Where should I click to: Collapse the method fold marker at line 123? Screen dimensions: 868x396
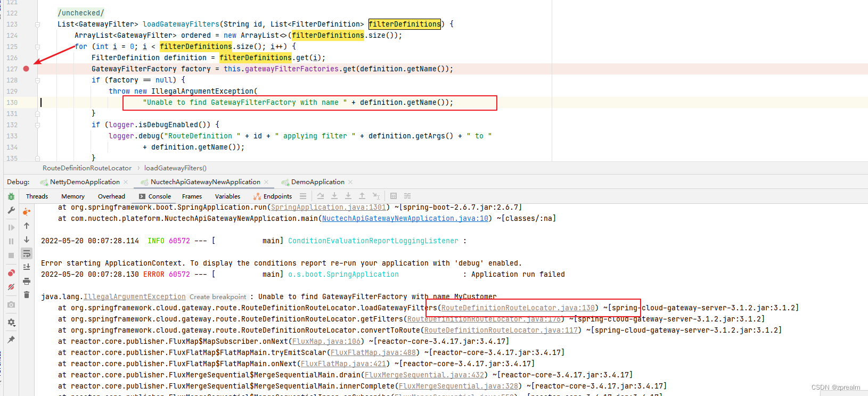pyautogui.click(x=37, y=24)
